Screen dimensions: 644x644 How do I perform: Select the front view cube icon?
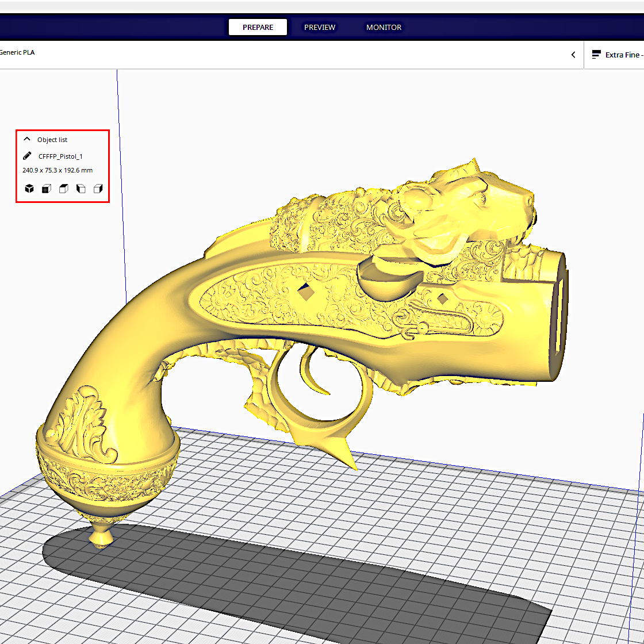click(46, 188)
